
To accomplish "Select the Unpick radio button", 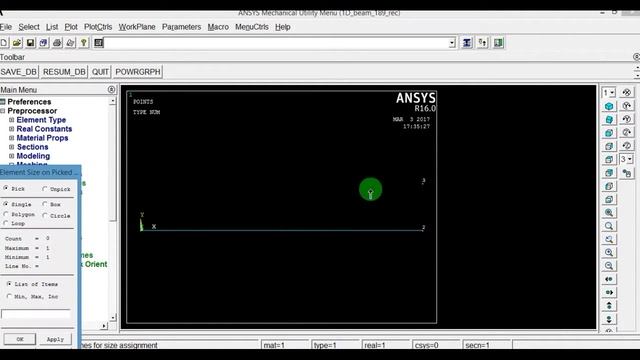I will tap(44, 189).
